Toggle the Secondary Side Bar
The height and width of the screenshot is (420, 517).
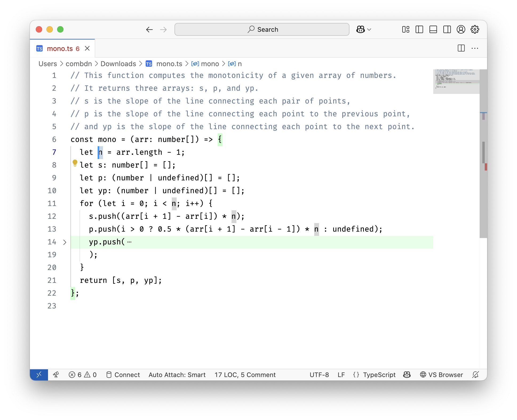(x=447, y=29)
